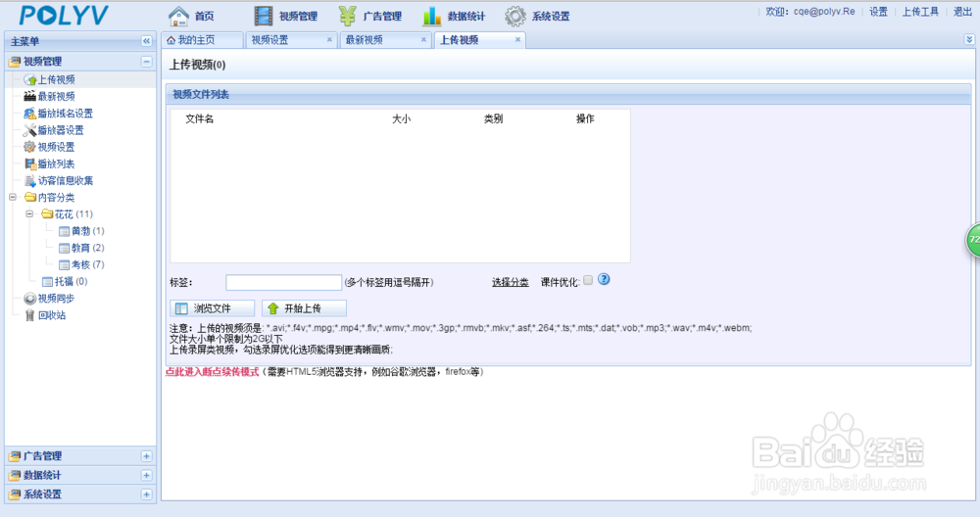
Task: Close the 上传视频 tab
Action: pyautogui.click(x=517, y=40)
